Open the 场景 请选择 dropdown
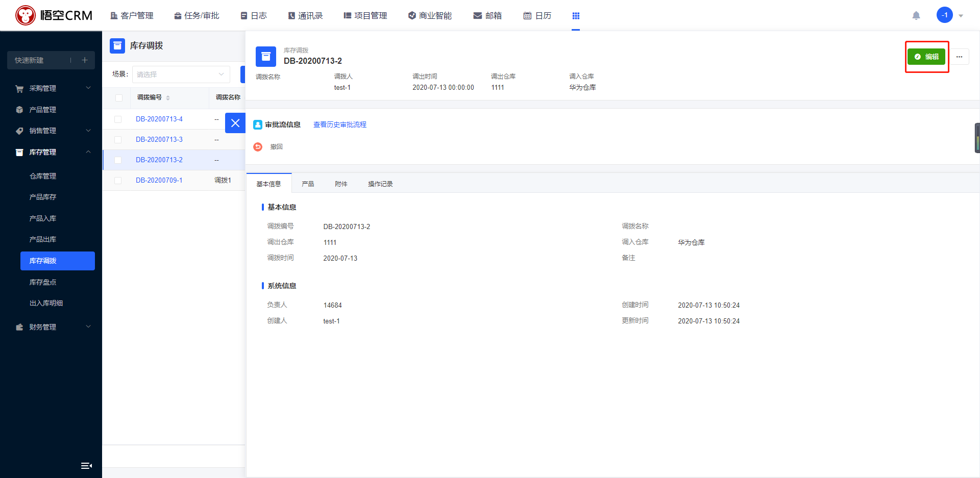 [181, 74]
